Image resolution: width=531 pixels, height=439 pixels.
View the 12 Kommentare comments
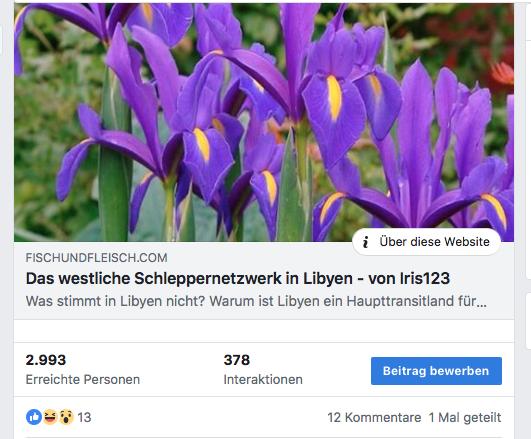(x=374, y=417)
